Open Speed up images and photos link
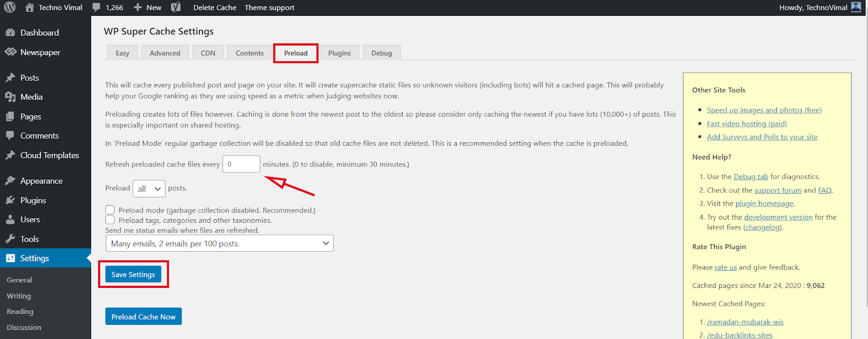 (764, 110)
